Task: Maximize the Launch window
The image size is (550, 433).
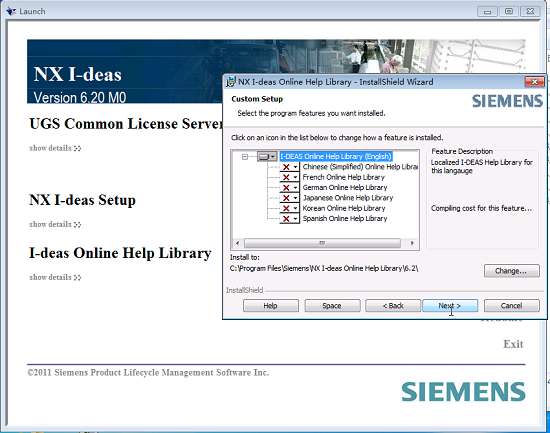Action: point(509,12)
